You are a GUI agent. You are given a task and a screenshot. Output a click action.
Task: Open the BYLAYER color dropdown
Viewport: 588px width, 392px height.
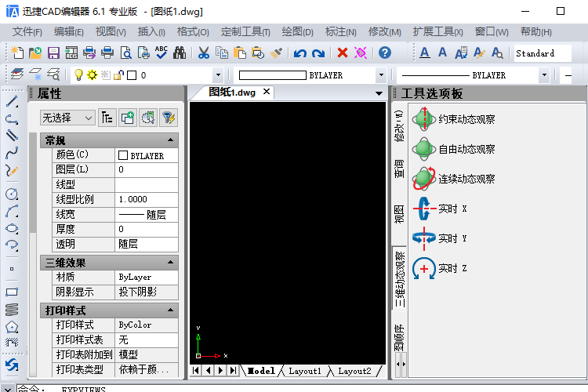pyautogui.click(x=381, y=75)
